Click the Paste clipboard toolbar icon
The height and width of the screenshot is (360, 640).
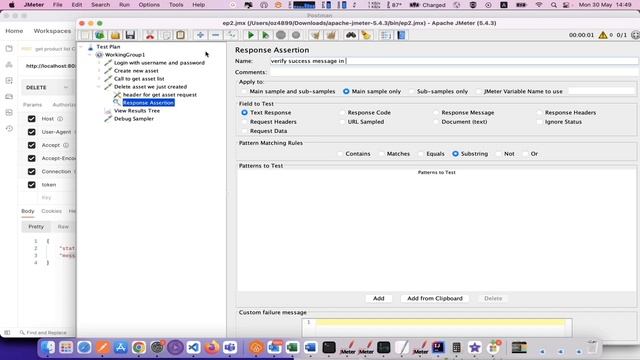180,35
